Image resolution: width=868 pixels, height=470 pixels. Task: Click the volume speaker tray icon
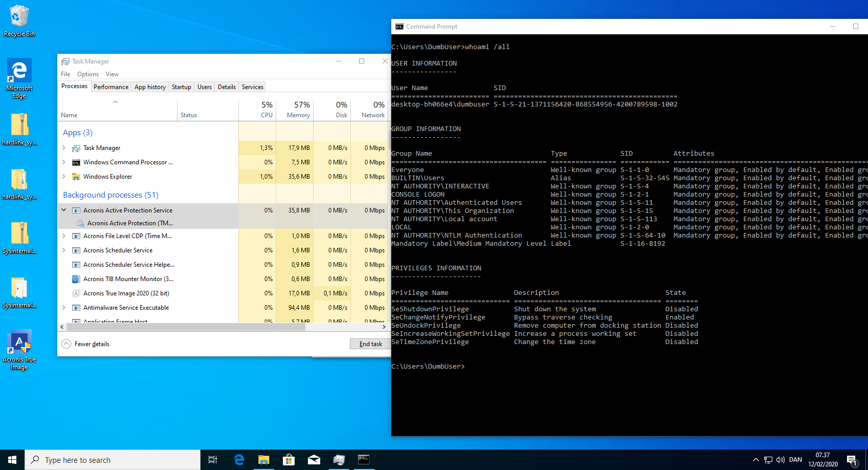coord(780,460)
